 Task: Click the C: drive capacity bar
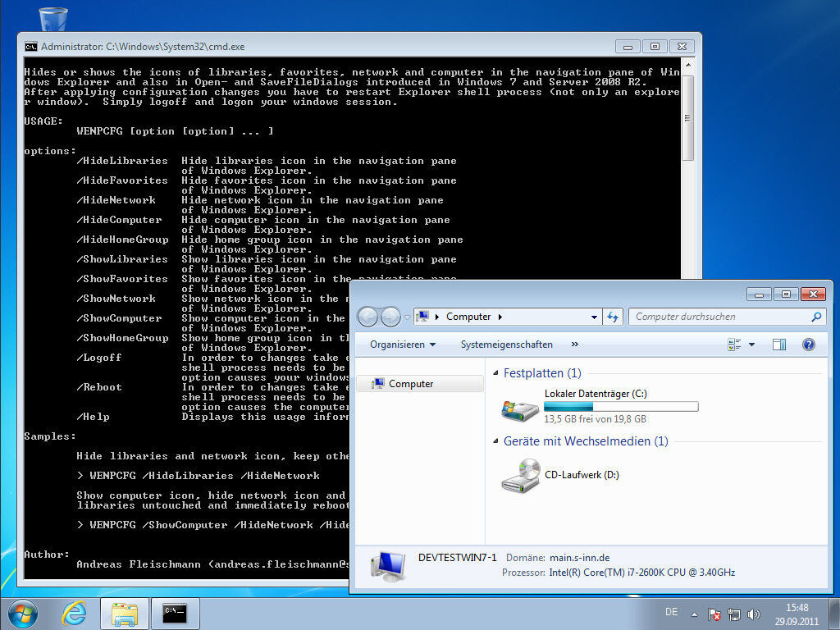click(x=621, y=407)
